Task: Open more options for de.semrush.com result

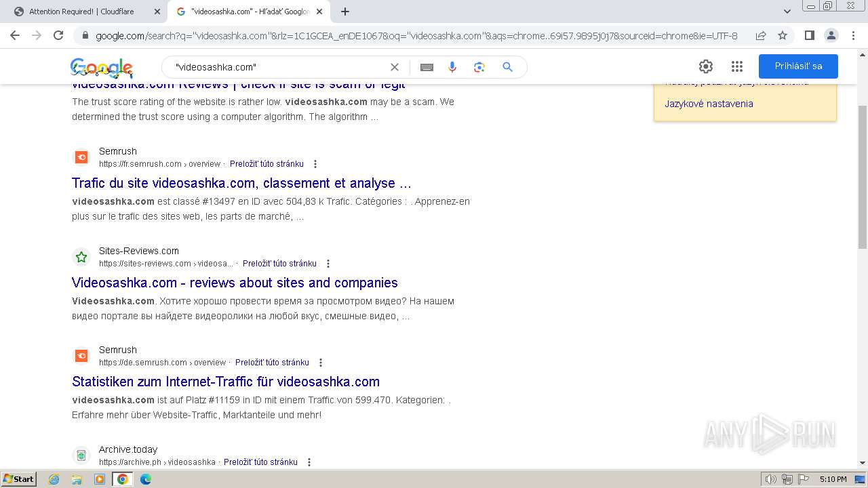Action: [321, 363]
